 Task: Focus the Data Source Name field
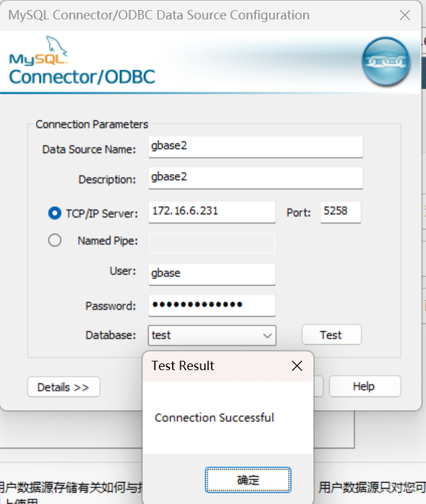coord(256,147)
